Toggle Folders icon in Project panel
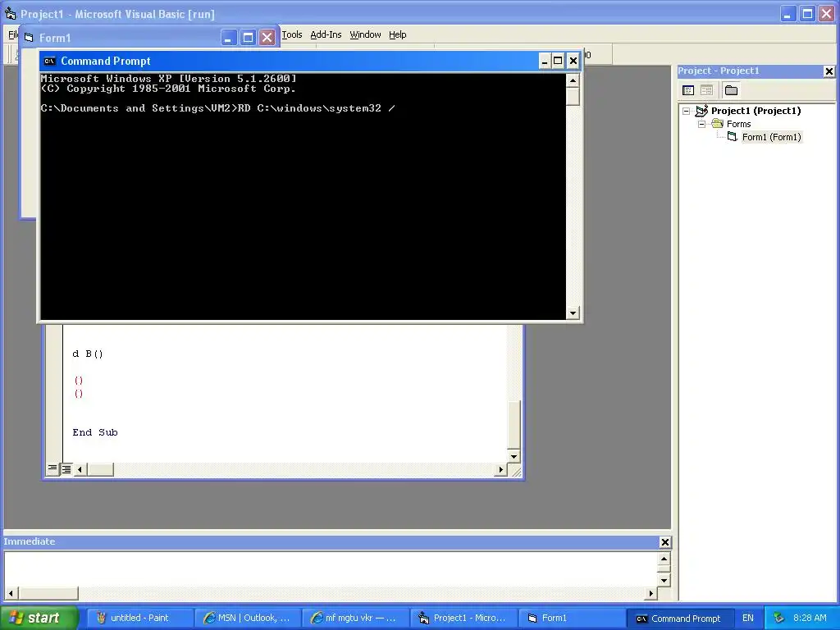 click(x=731, y=90)
